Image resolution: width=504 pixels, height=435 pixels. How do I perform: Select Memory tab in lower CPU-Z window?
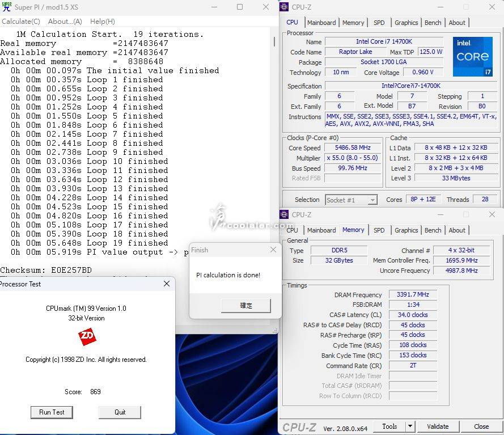pos(353,230)
